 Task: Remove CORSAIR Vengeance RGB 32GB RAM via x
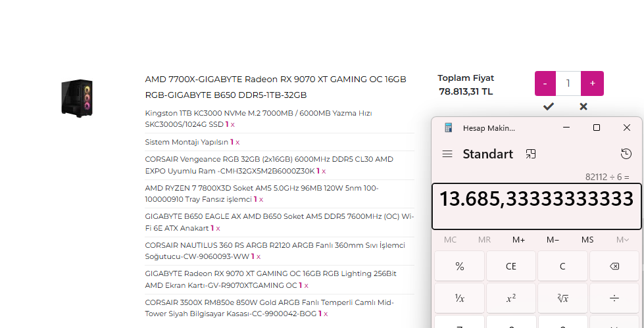[324, 171]
